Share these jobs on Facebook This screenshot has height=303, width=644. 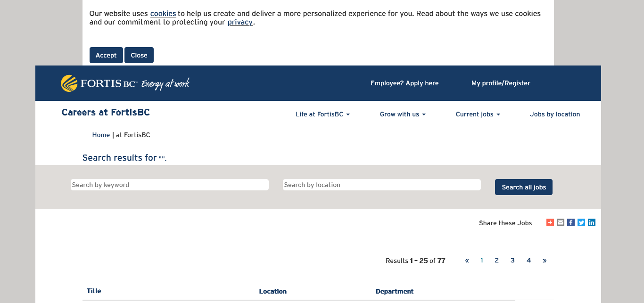(x=571, y=222)
